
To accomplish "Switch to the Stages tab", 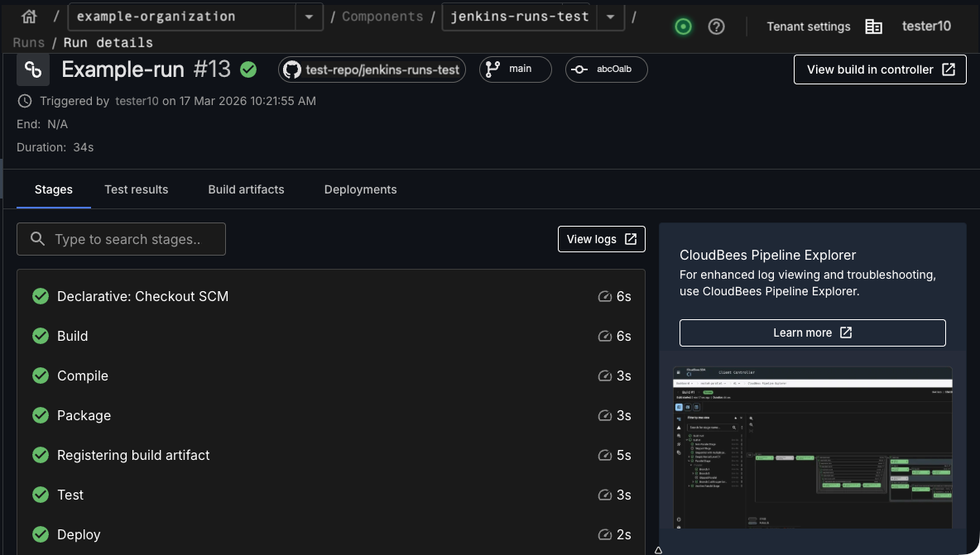I will pos(53,189).
